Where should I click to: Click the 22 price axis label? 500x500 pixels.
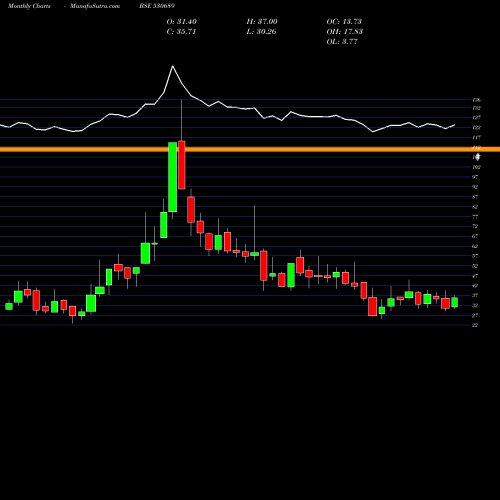point(475,325)
